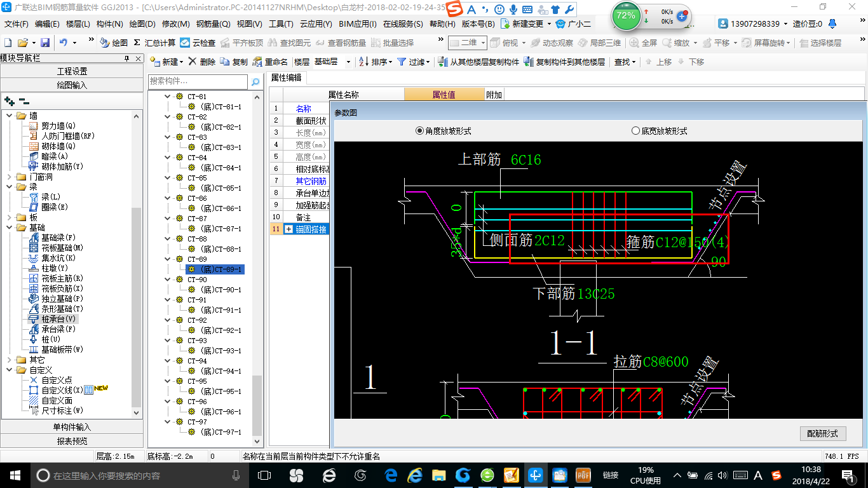
Task: Click the save floppy disk icon
Action: click(45, 43)
